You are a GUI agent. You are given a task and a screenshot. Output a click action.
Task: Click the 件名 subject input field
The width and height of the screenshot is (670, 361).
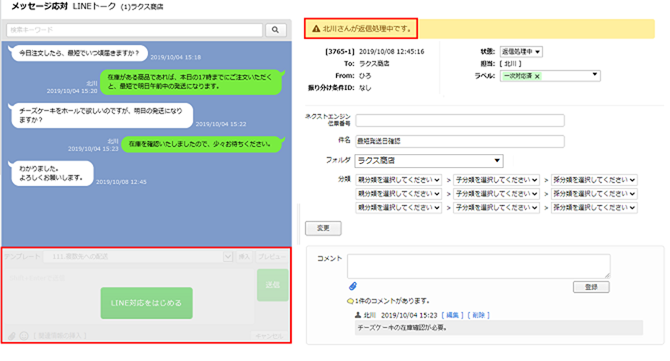[x=460, y=141]
